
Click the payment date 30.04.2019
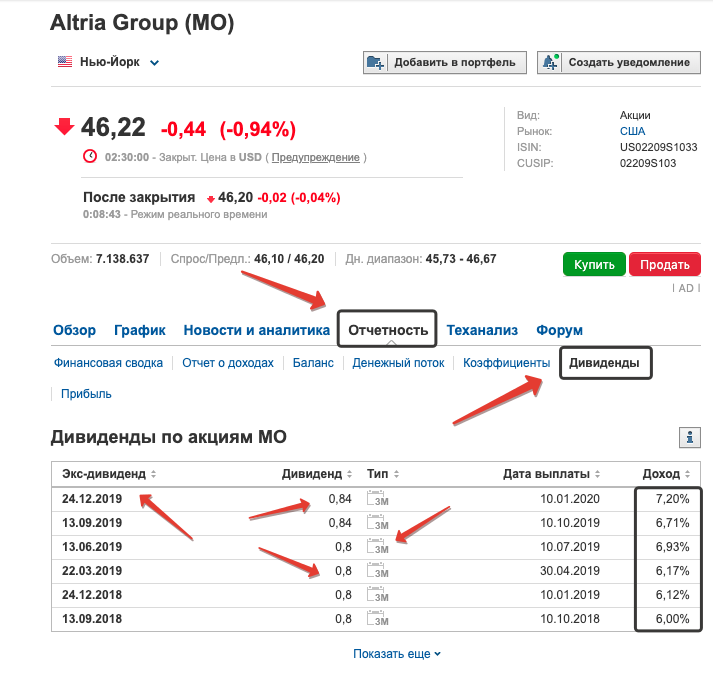(x=570, y=571)
